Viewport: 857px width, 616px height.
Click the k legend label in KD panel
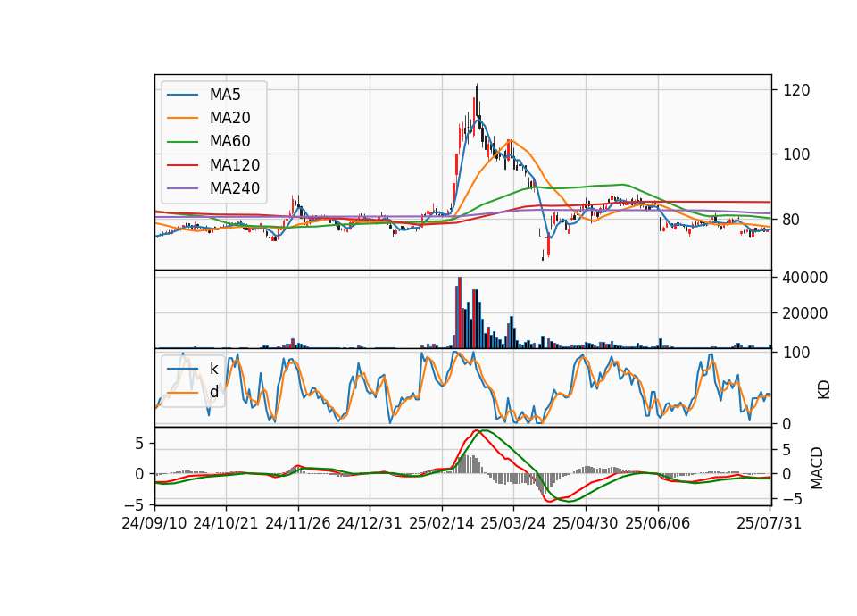pyautogui.click(x=213, y=369)
